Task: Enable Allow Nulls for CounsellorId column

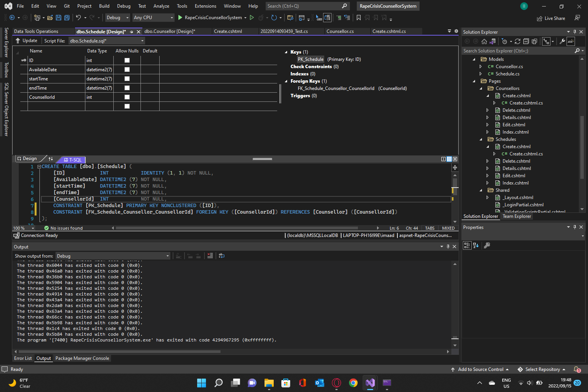Action: click(x=127, y=97)
